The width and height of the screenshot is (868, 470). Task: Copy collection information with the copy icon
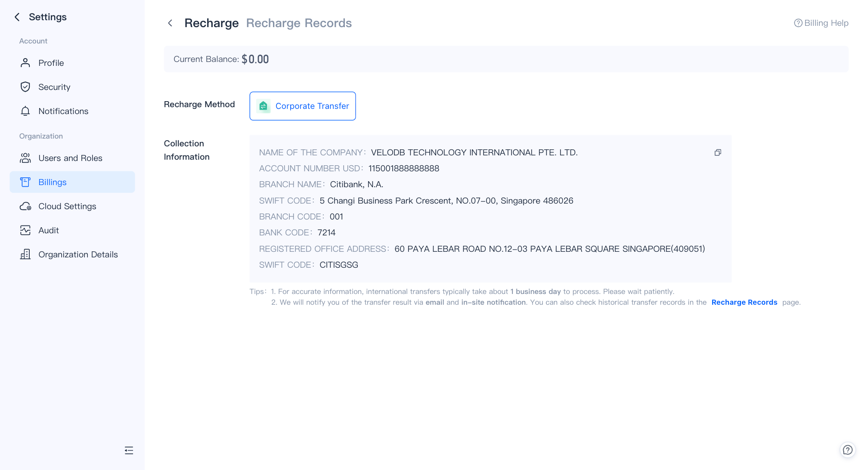[x=718, y=152]
